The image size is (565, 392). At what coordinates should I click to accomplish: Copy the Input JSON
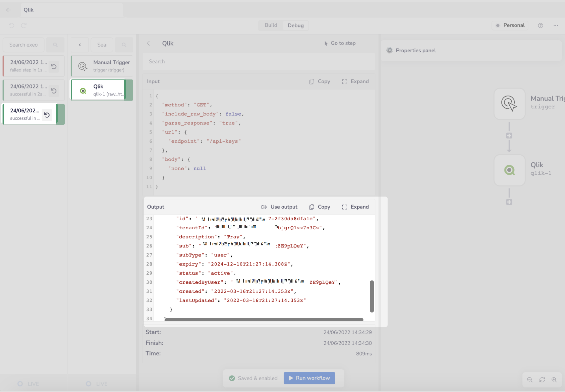[320, 81]
